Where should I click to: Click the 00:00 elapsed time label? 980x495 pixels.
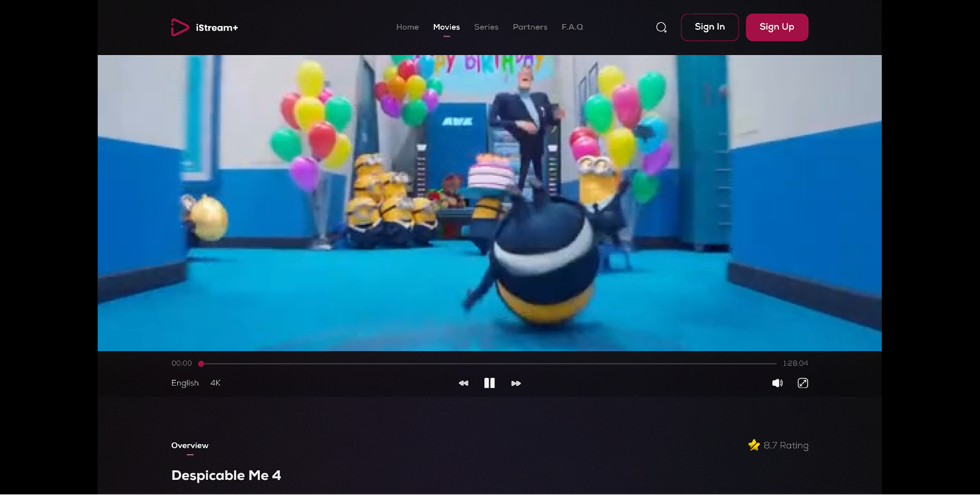point(182,364)
